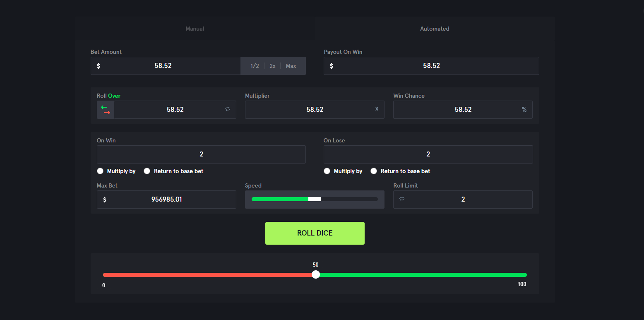Click the dollar sign in Payout On Win

point(332,66)
